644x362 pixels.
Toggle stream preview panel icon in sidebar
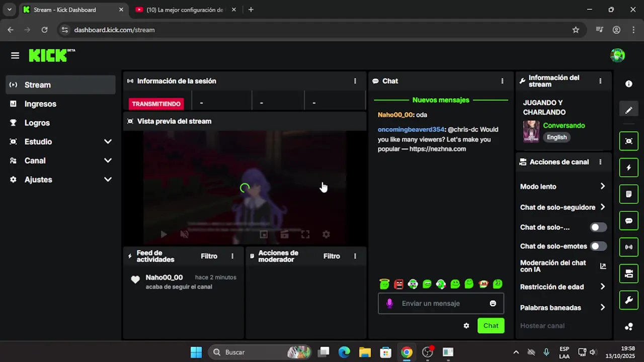(x=629, y=141)
